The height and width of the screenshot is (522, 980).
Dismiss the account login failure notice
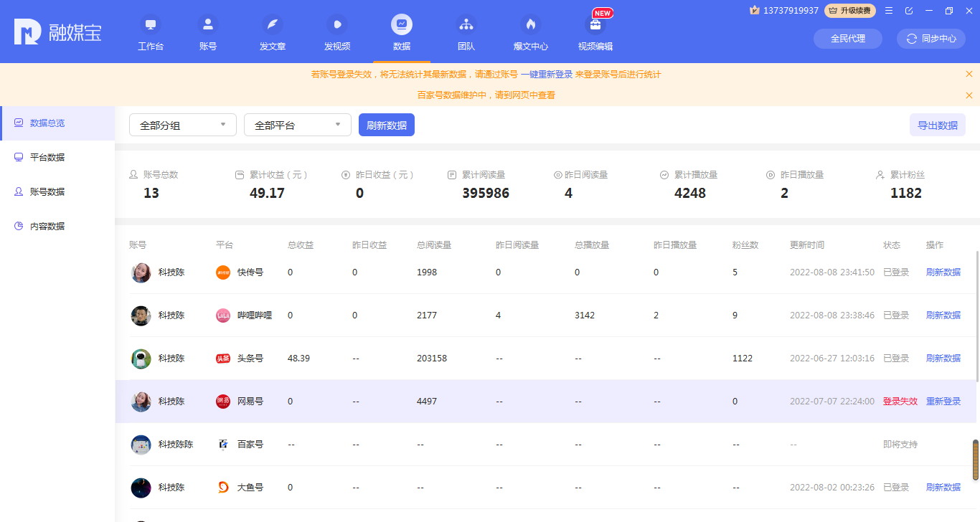(x=969, y=74)
